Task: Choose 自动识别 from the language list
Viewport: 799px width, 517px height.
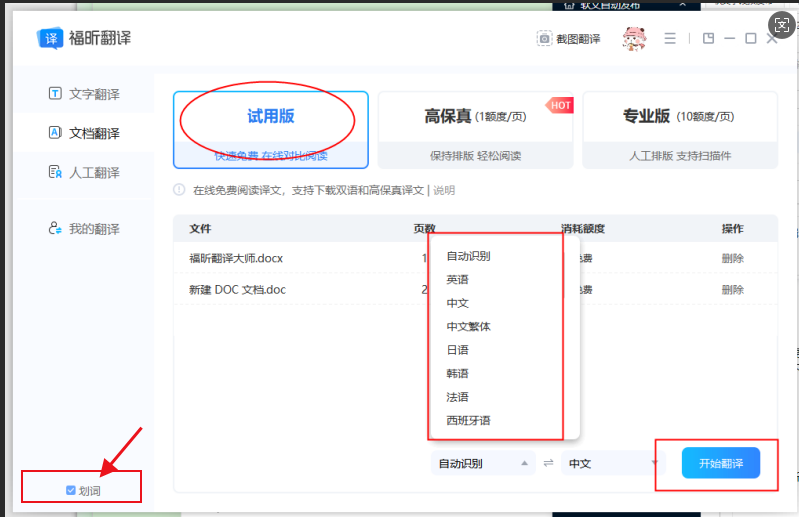Action: pos(468,256)
